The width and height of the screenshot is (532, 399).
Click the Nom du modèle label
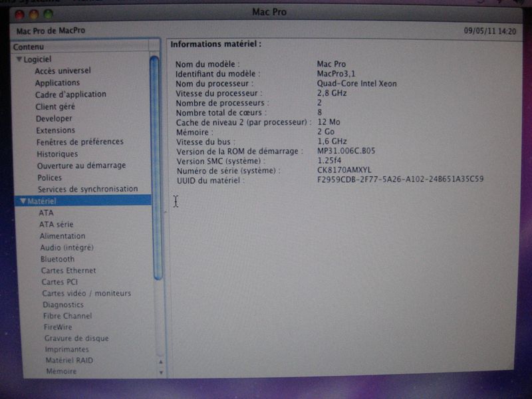pyautogui.click(x=207, y=64)
